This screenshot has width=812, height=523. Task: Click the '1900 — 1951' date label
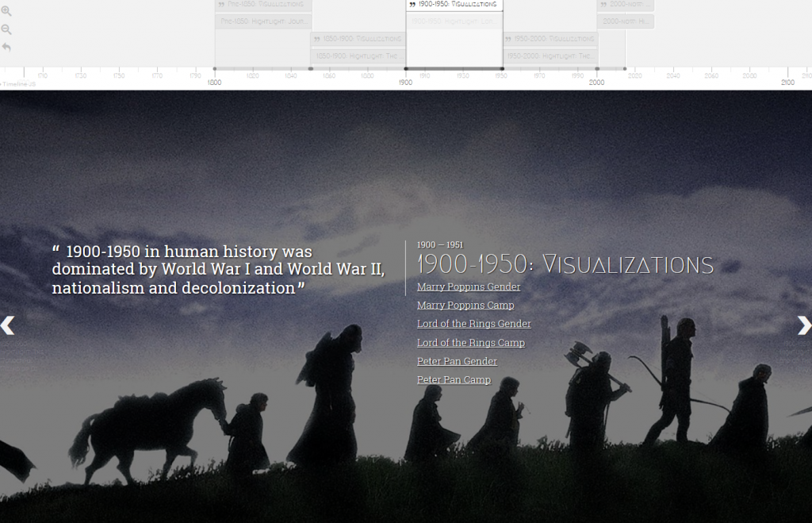440,244
